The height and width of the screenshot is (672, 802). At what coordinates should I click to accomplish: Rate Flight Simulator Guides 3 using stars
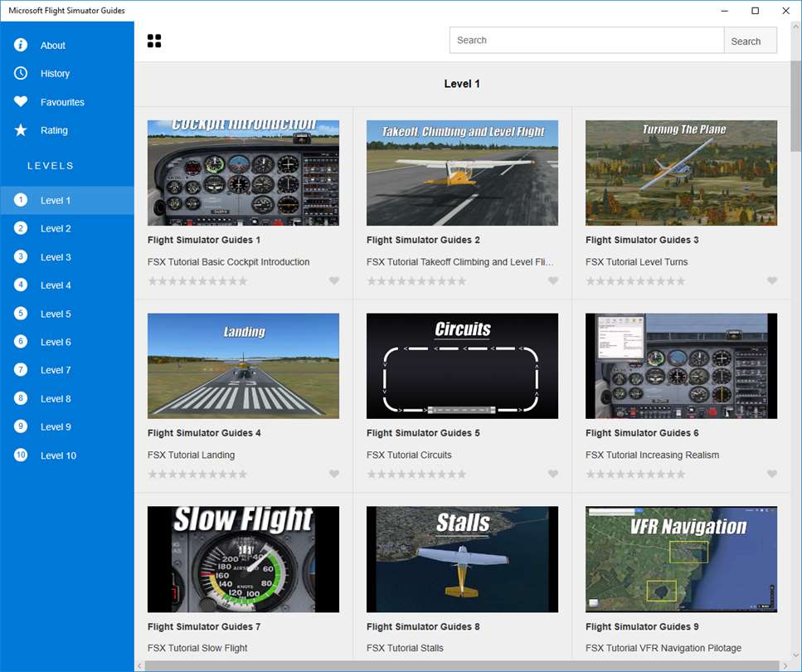point(635,281)
